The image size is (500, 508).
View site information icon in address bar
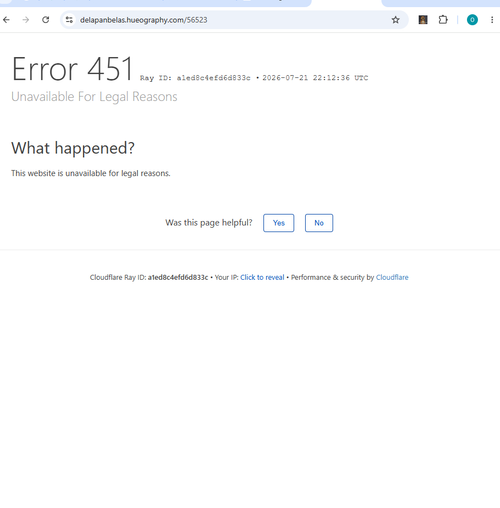[69, 20]
